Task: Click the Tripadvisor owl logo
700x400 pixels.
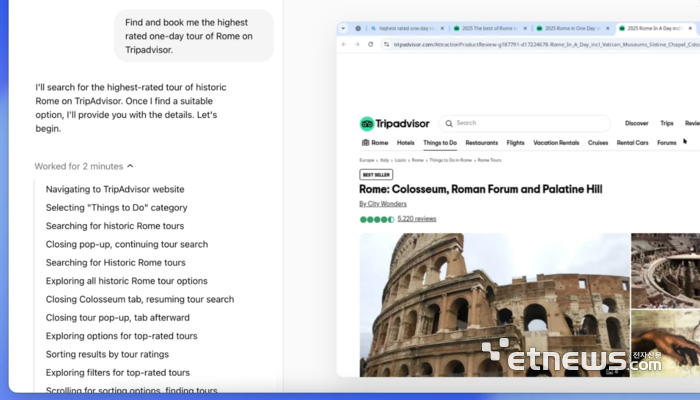Action: (367, 124)
